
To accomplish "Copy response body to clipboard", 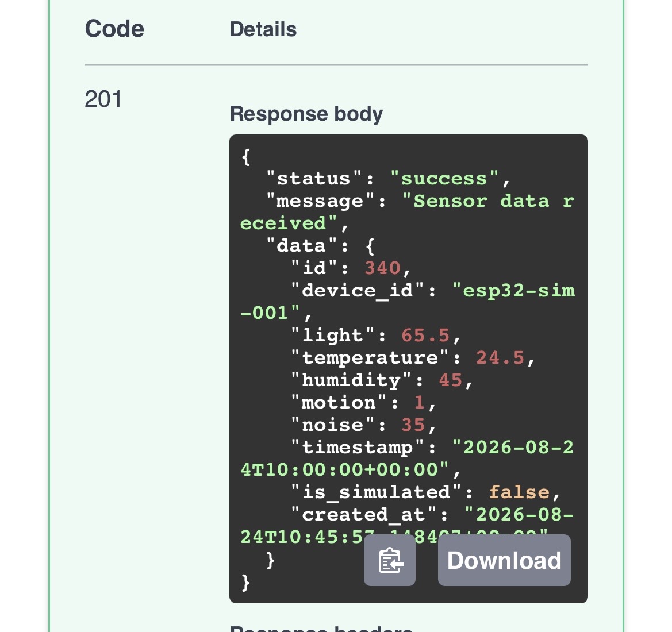I will tap(390, 560).
